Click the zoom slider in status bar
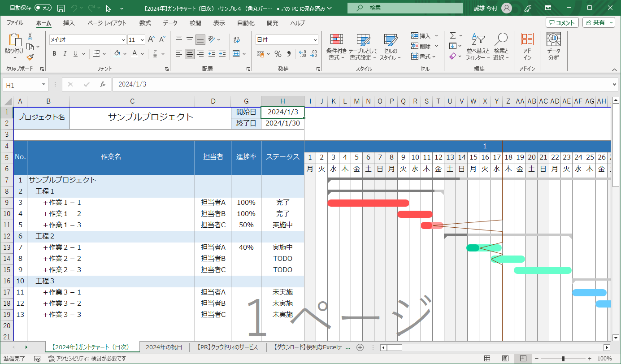 563,359
